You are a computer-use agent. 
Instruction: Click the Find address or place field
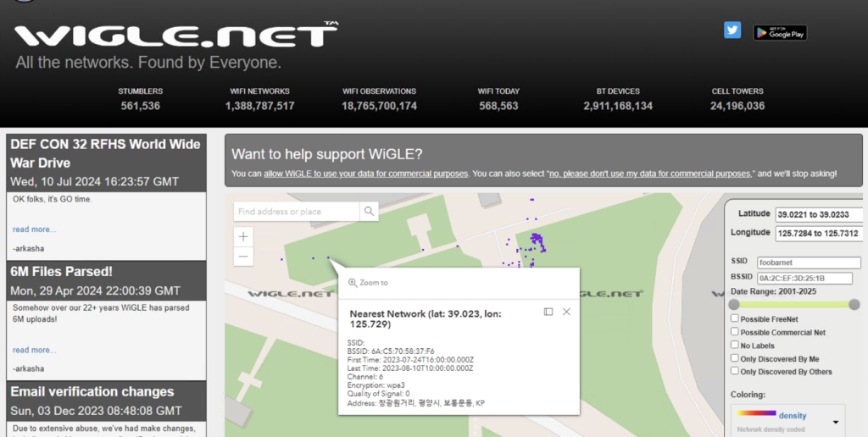coord(297,212)
